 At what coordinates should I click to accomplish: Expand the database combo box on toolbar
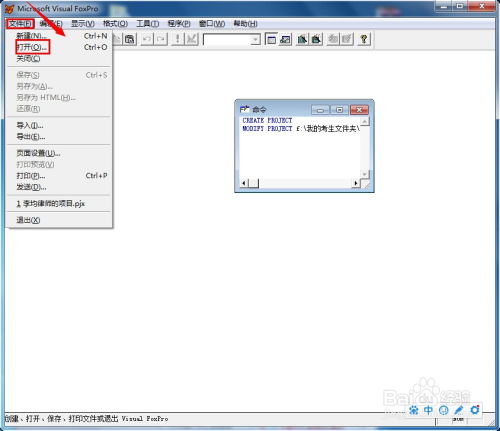tap(255, 40)
